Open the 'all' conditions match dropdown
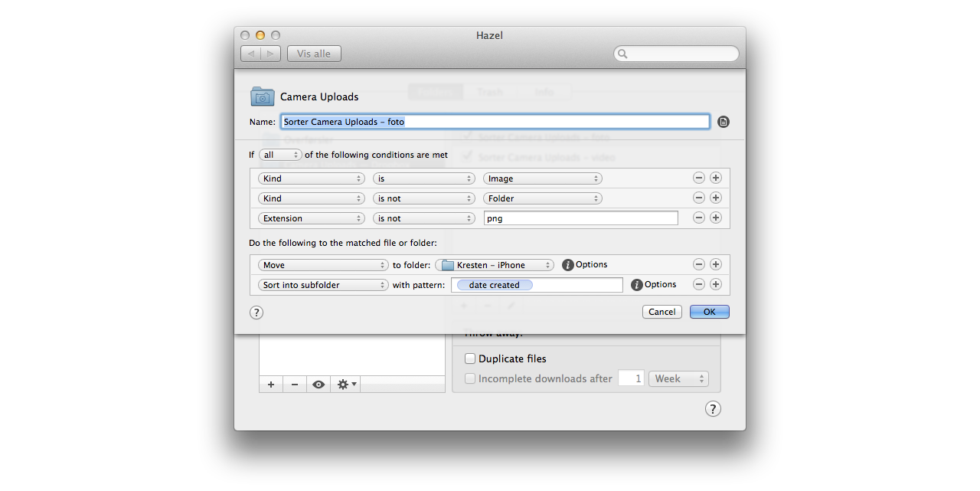This screenshot has width=980, height=491. point(280,155)
